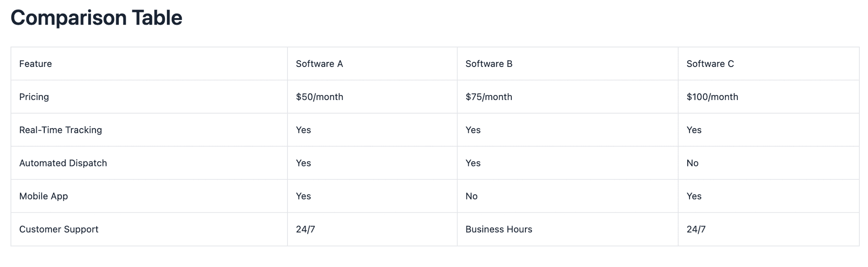The height and width of the screenshot is (267, 868).
Task: Click Software B's Mobile App No cell
Action: [x=567, y=196]
